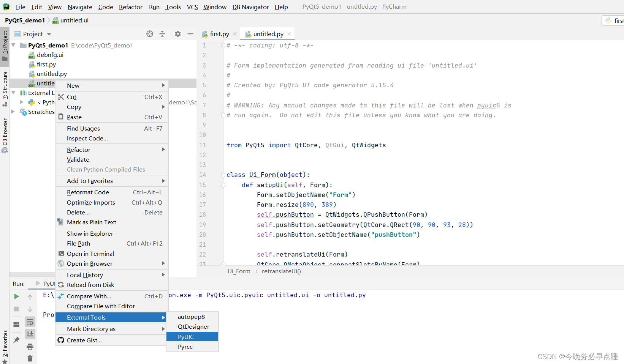
Task: Close the first.py editor tab
Action: point(235,34)
